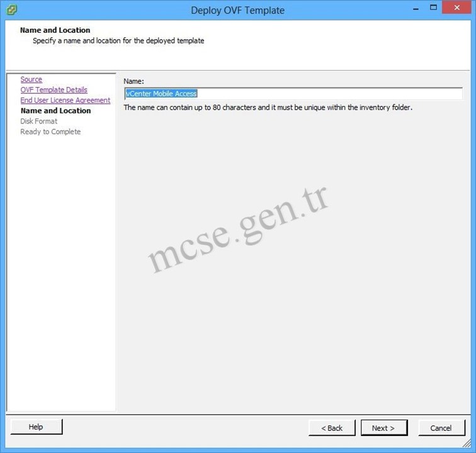Click the 'Name:' field label
476x453 pixels.
click(x=133, y=81)
